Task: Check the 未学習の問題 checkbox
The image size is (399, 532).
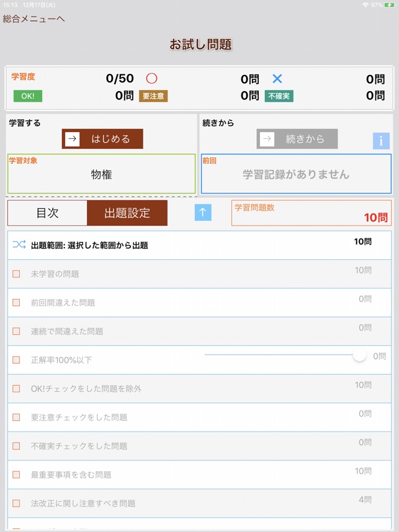Action: pyautogui.click(x=16, y=274)
